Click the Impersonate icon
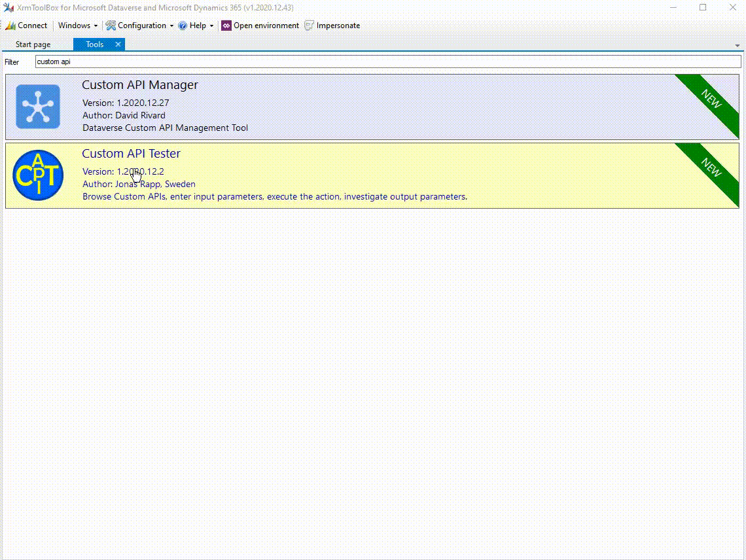 click(310, 26)
